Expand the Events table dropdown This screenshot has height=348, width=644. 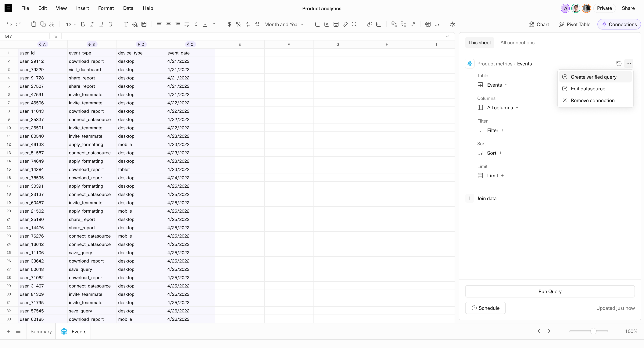(x=497, y=85)
